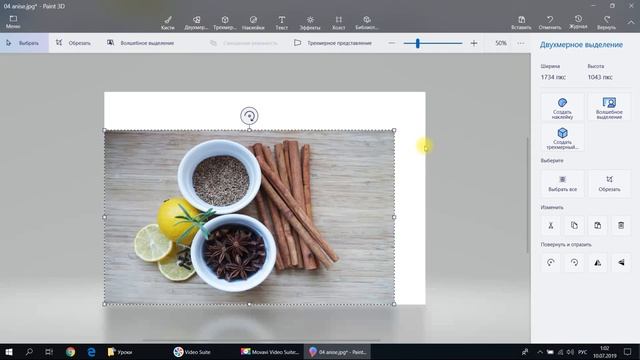The width and height of the screenshot is (640, 360).
Task: Open the Уроки folder taskbar item
Action: (119, 352)
